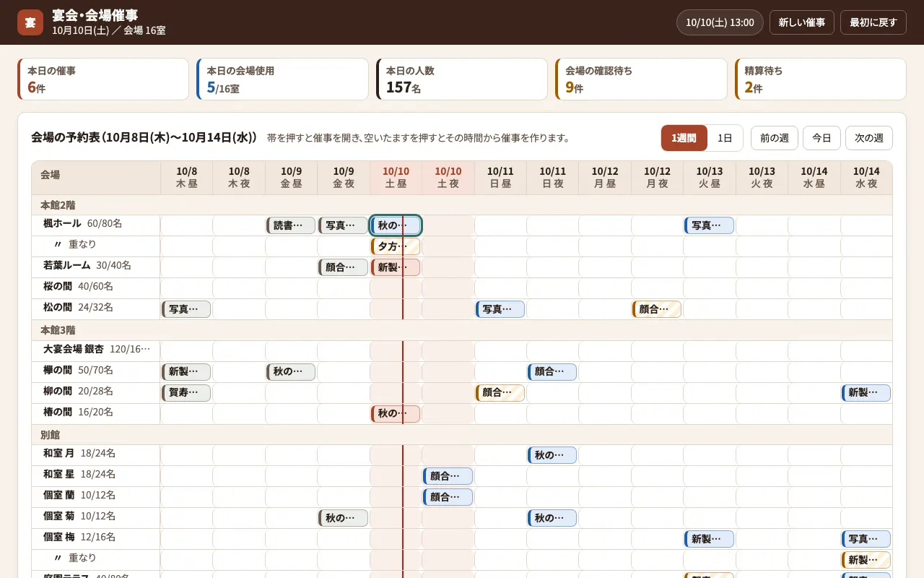
Task: Create a 新しい催事
Action: pos(802,22)
